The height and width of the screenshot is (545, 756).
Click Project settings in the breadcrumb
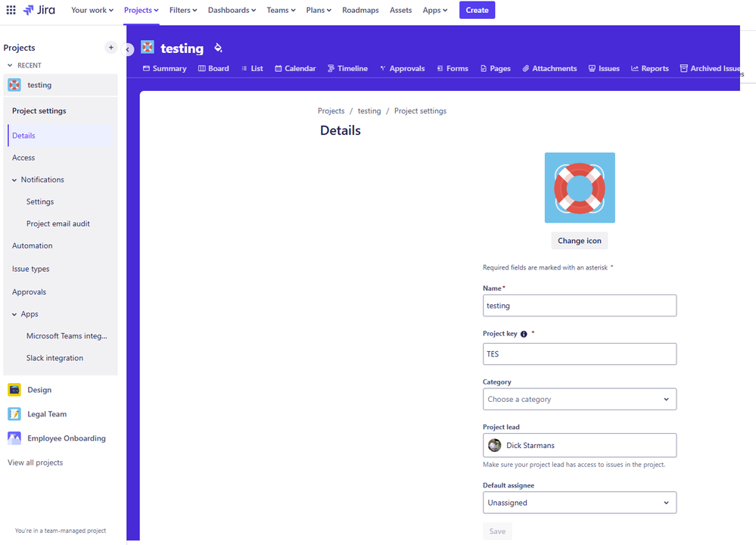click(421, 111)
